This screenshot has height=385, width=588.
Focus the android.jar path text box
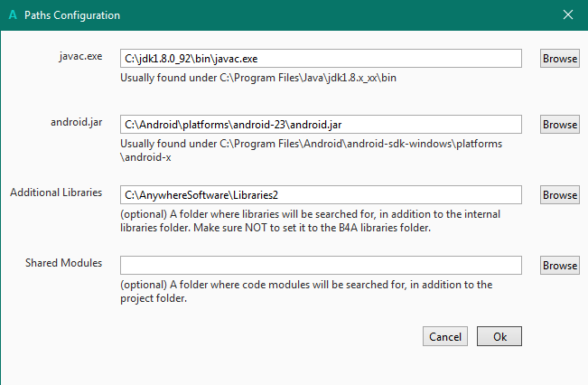(x=321, y=124)
